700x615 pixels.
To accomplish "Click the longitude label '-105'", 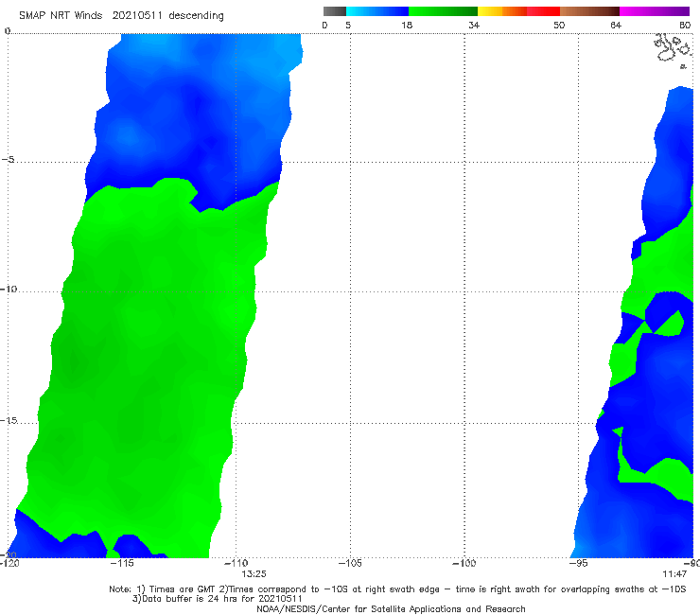I will click(x=350, y=563).
